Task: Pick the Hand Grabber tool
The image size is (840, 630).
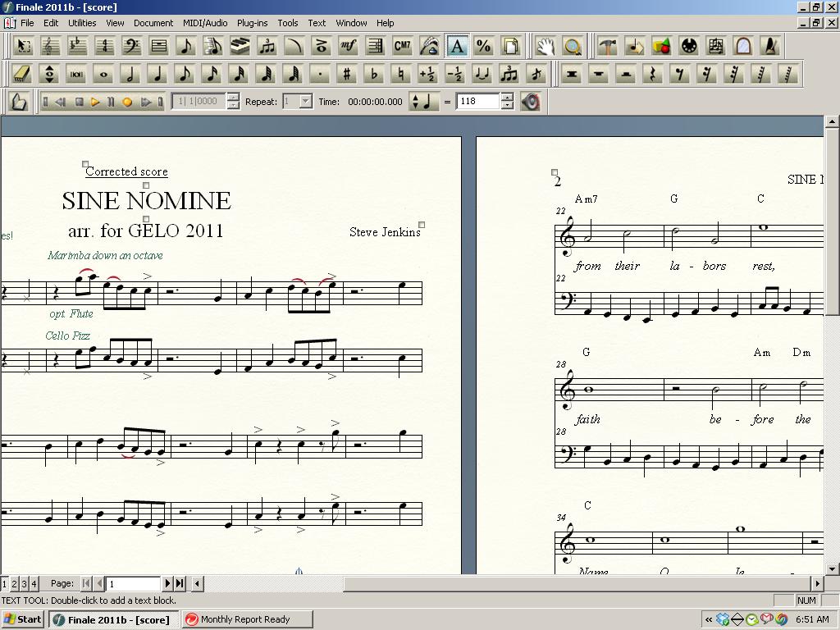Action: [x=546, y=46]
